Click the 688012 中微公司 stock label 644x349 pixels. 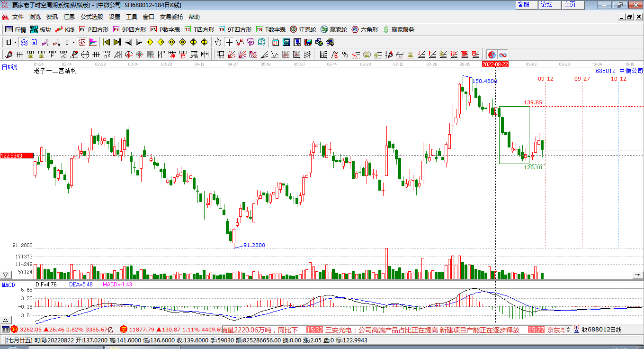(x=619, y=71)
